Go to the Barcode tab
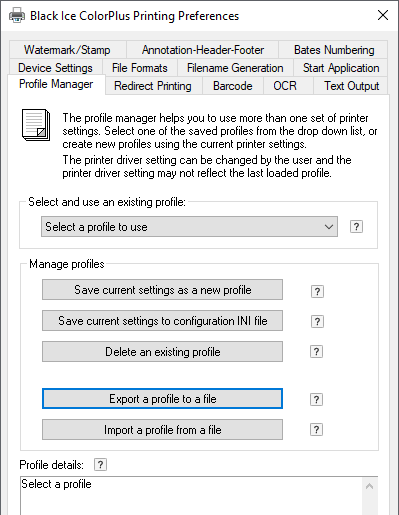The height and width of the screenshot is (515, 399). point(233,86)
